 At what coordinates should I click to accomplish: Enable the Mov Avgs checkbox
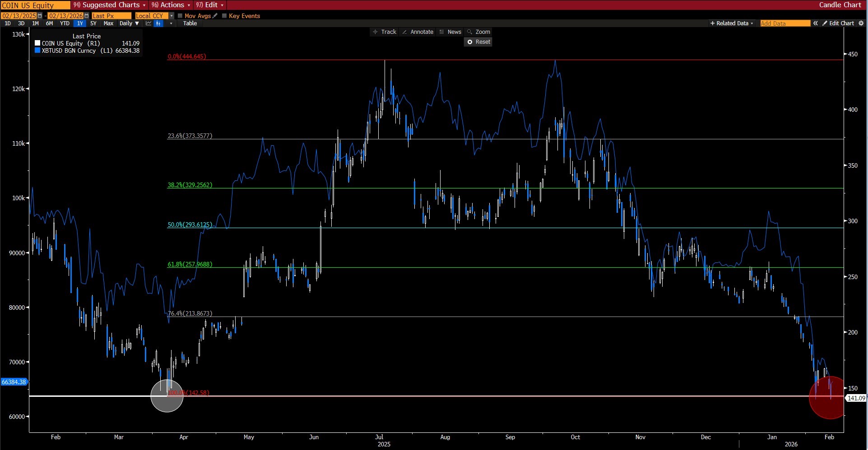click(180, 16)
